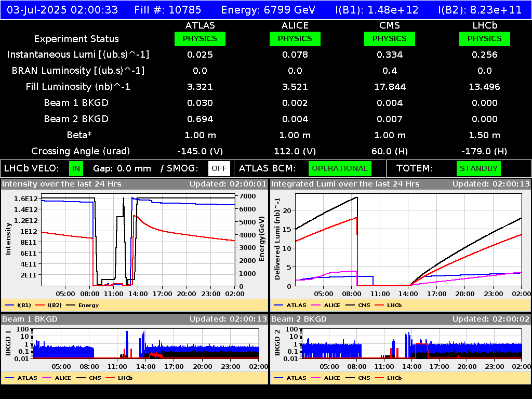Screen dimensions: 532x399
Task: Click ALICE fill luminosity value 3.521
Action: [295, 87]
